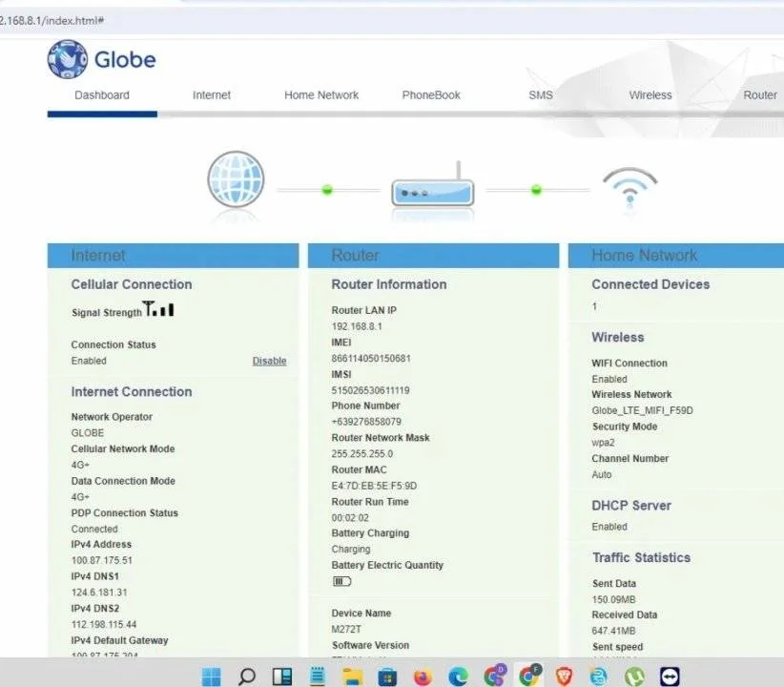Switch to the Dashboard tab

(102, 95)
